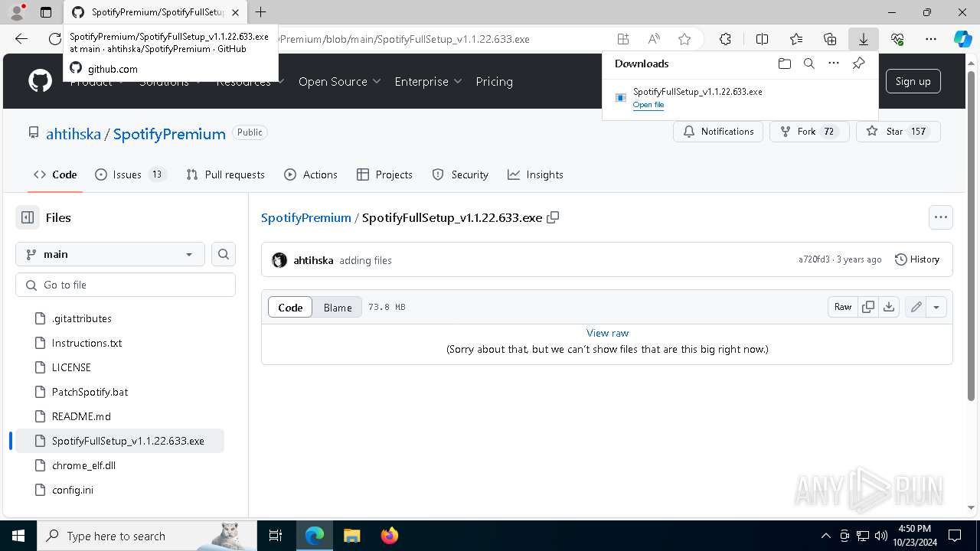The image size is (980, 551).
Task: Open History of the file
Action: click(x=917, y=259)
